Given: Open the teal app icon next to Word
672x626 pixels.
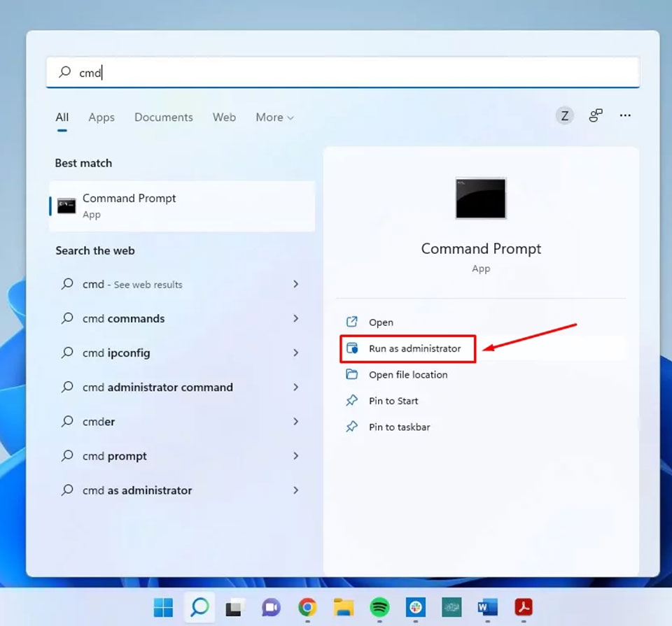Looking at the screenshot, I should click(x=451, y=607).
